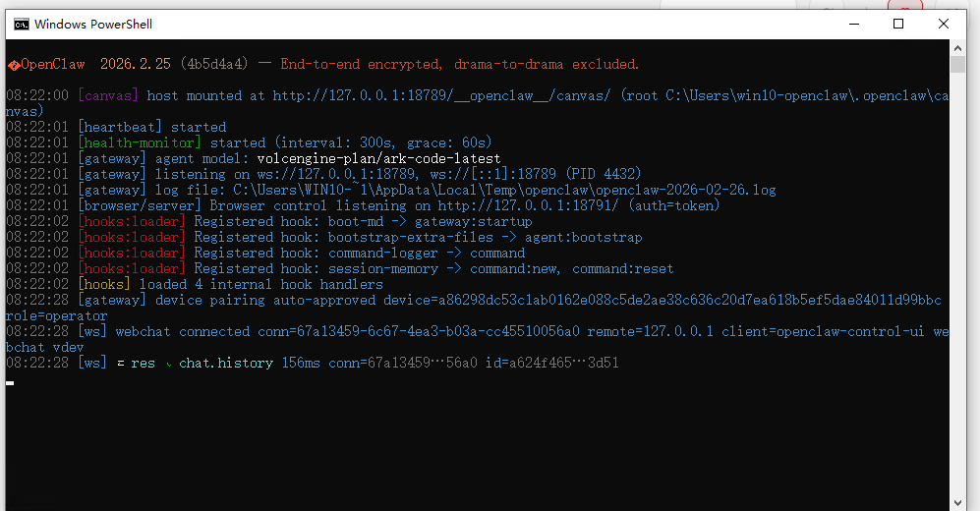Viewport: 980px width, 511px height.
Task: Click the red OpenClaw logo icon
Action: tap(13, 65)
